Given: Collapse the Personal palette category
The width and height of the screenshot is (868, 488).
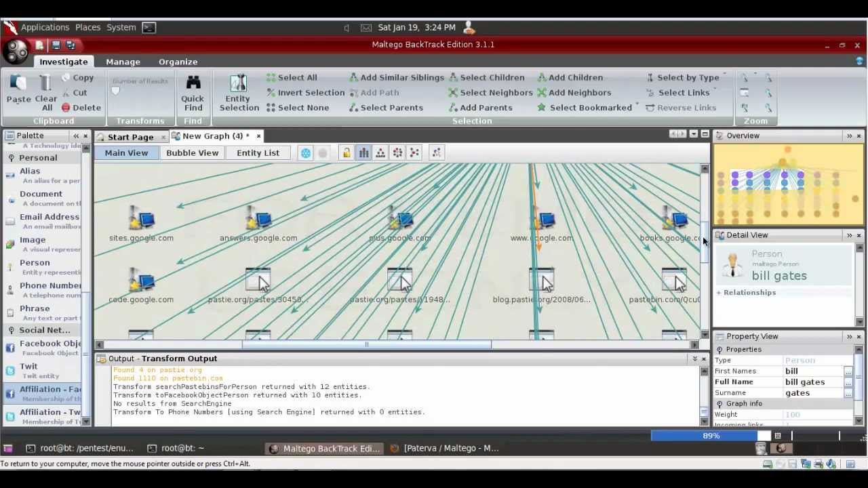Looking at the screenshot, I should (12, 158).
